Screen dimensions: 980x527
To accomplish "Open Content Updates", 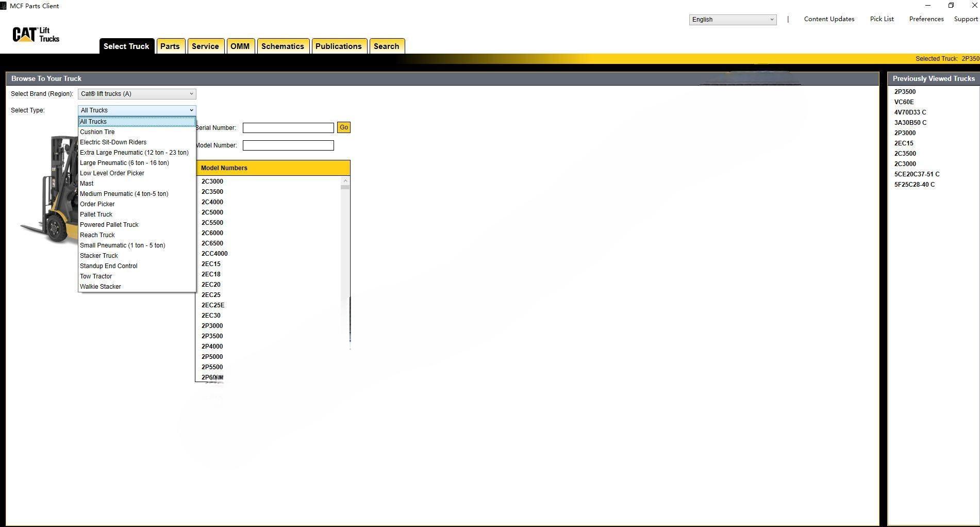I will (x=828, y=19).
